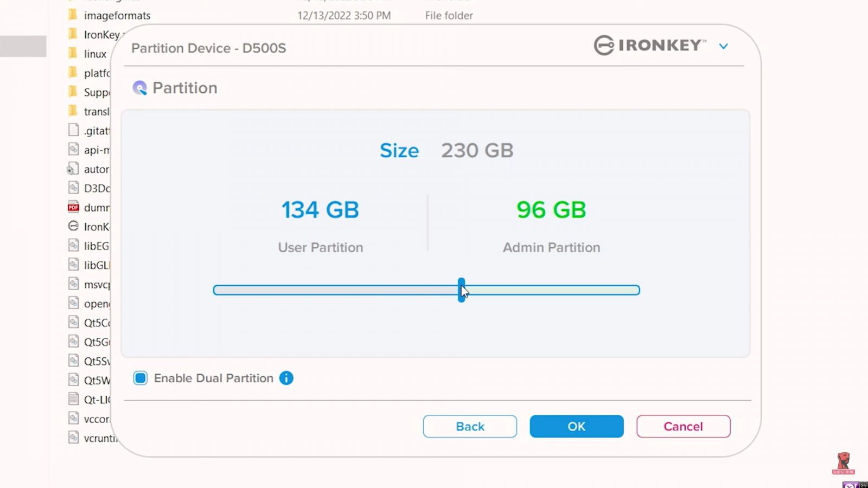Click the Admin Partition label
868x488 pixels.
tap(551, 247)
